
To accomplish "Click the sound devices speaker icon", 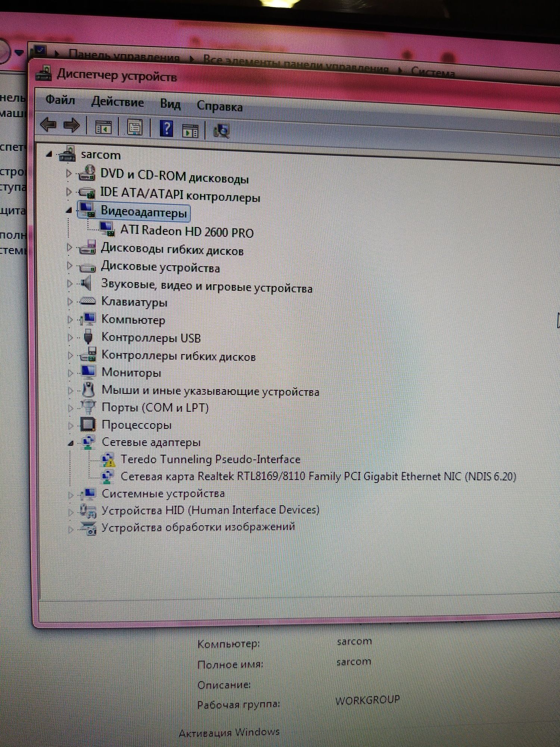I will [x=86, y=283].
